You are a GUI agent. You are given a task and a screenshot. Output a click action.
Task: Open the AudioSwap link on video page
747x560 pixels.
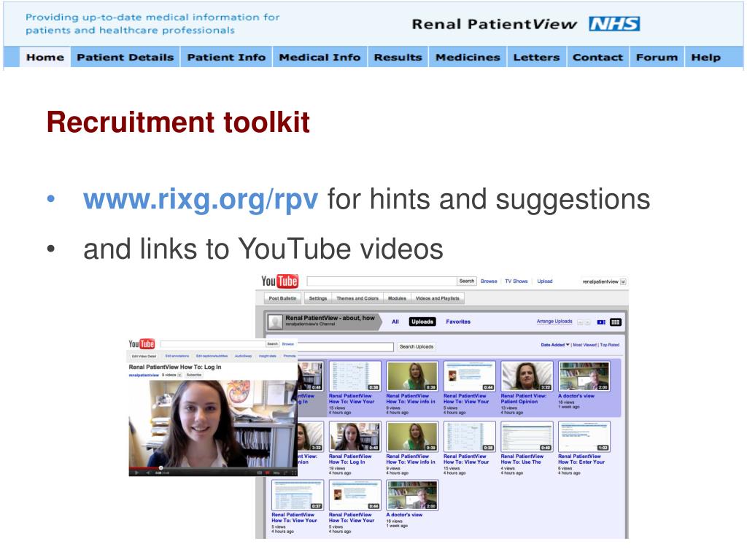(243, 356)
